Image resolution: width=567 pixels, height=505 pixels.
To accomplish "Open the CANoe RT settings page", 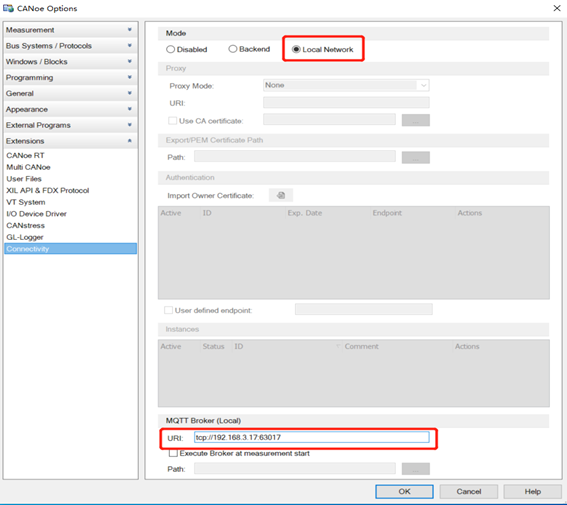I will (x=25, y=155).
